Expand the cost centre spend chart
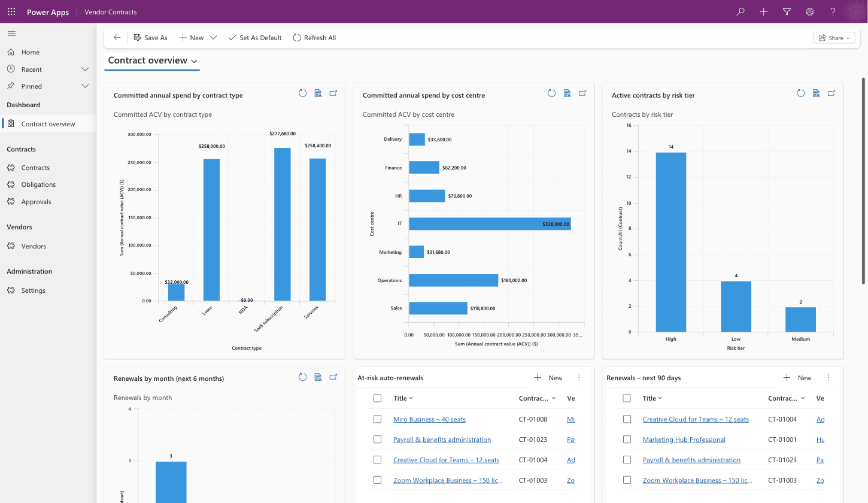The height and width of the screenshot is (503, 868). coord(582,93)
